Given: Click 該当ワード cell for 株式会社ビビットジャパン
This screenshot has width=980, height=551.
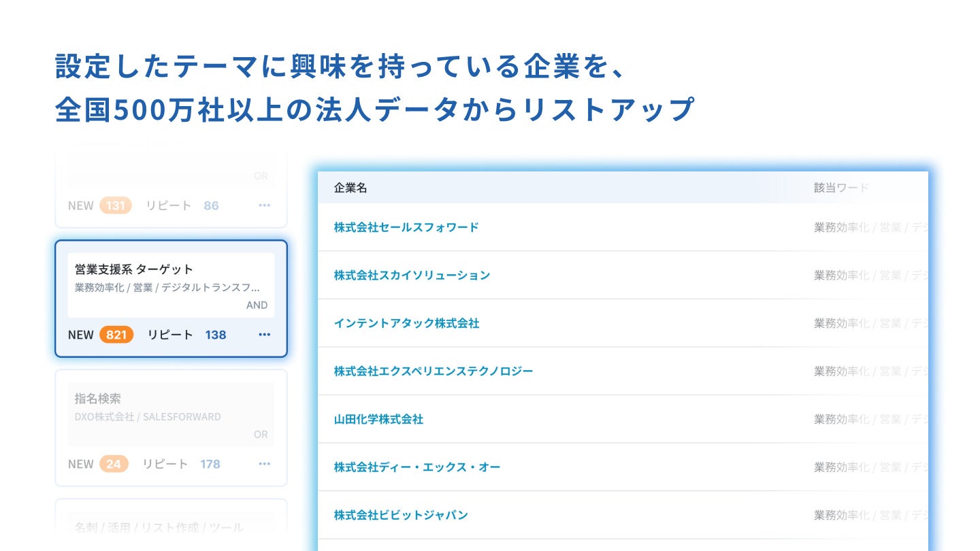Looking at the screenshot, I should (x=871, y=515).
